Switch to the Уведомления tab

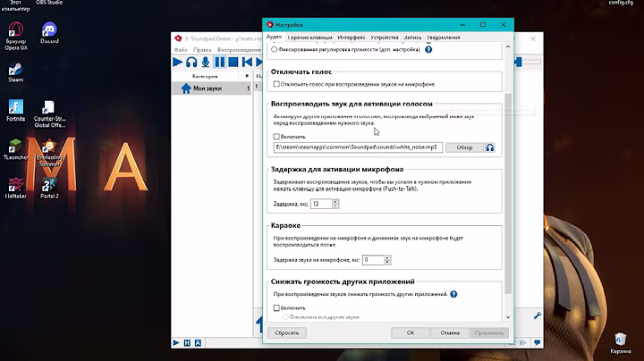tap(443, 38)
